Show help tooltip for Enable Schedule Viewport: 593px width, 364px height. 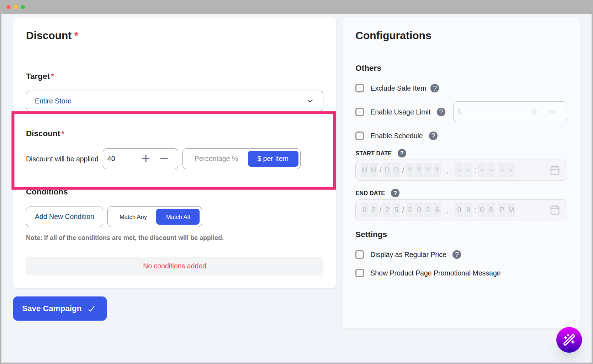(x=433, y=136)
